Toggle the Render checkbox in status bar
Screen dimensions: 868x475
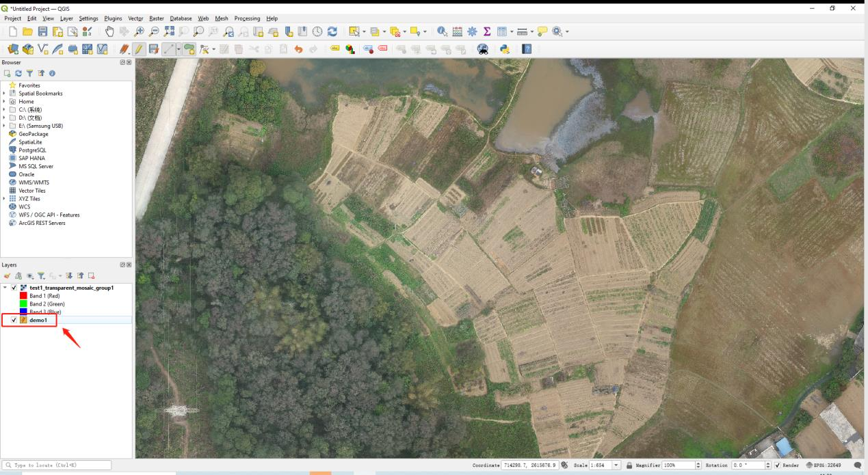(777, 465)
